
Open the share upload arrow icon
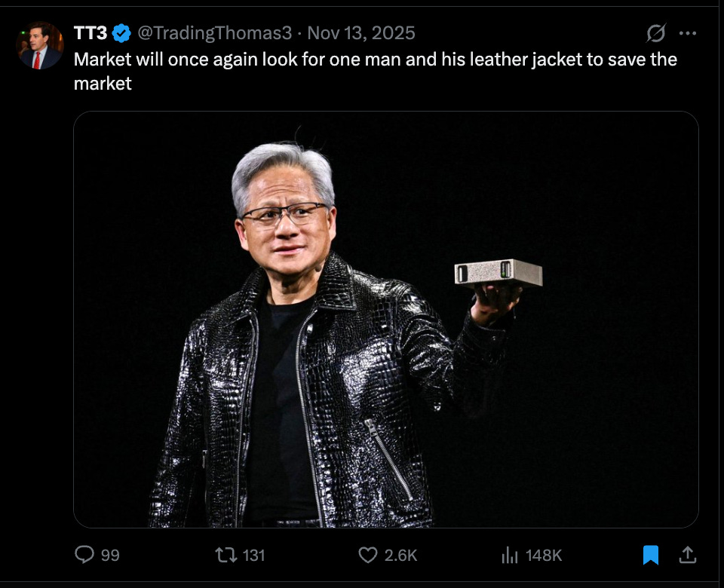(688, 555)
